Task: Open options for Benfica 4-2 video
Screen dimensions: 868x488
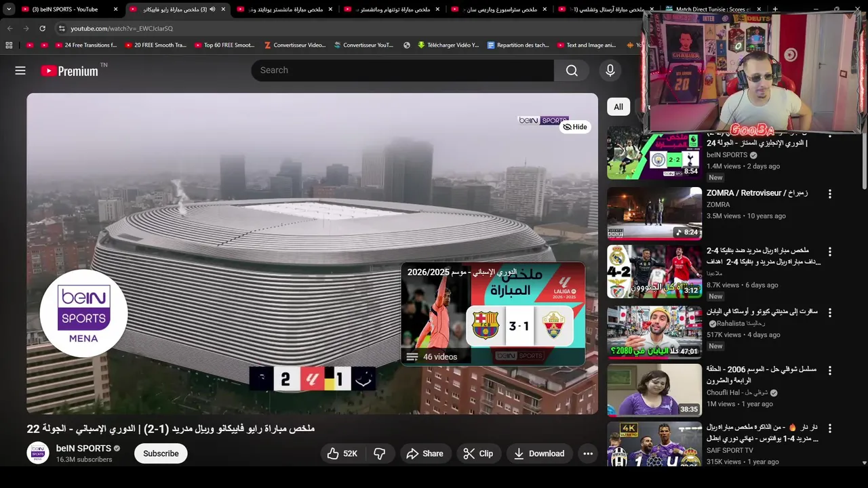Action: click(829, 251)
